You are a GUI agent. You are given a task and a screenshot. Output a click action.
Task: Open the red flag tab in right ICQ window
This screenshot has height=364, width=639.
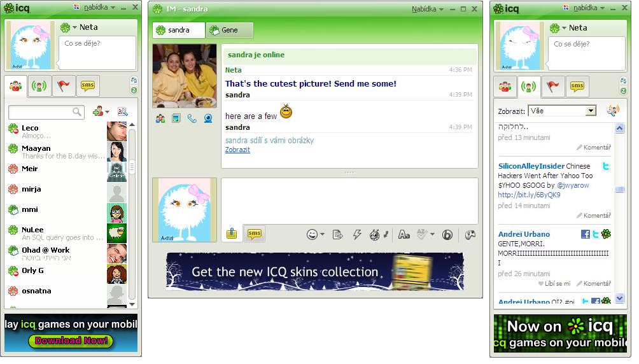(552, 87)
